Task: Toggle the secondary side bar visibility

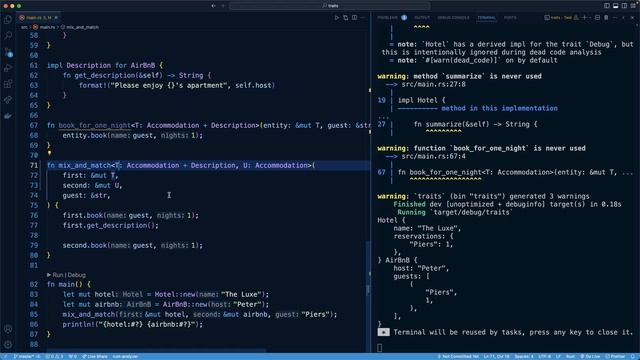Action: coord(624,6)
